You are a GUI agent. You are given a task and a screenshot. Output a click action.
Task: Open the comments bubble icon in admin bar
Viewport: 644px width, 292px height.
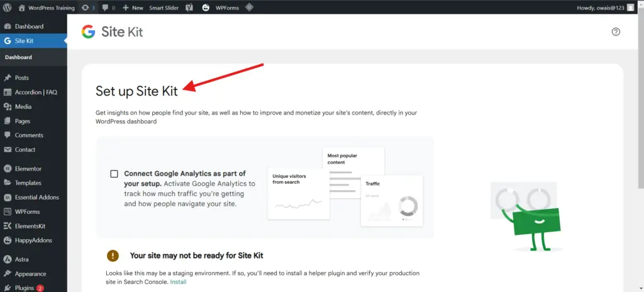[x=106, y=8]
